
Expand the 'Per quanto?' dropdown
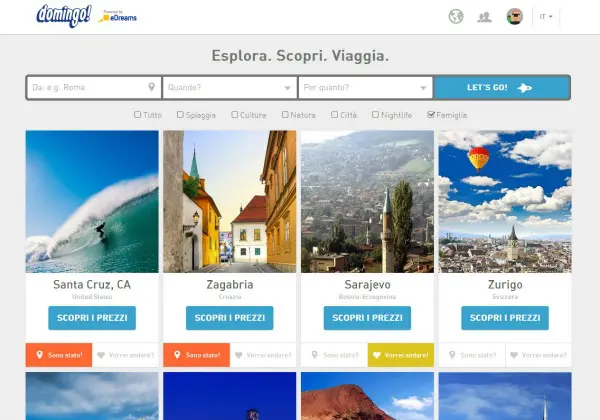tap(365, 88)
